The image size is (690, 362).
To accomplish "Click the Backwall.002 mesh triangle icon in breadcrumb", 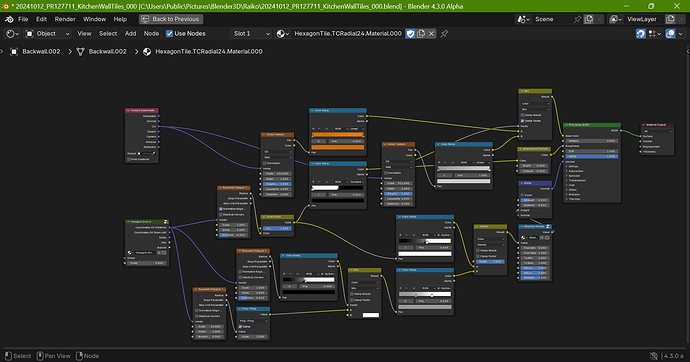I will pyautogui.click(x=80, y=51).
